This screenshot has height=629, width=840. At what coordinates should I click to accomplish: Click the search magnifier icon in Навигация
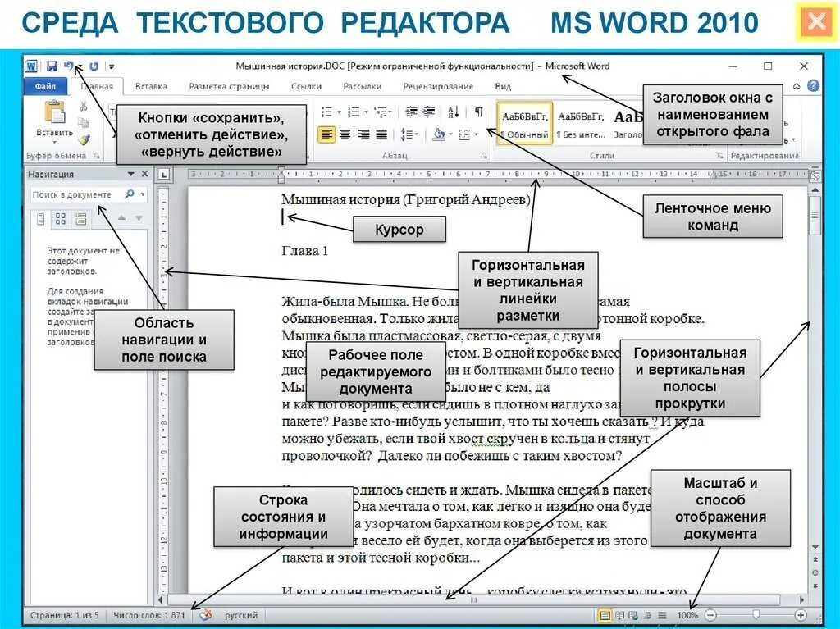(x=129, y=194)
